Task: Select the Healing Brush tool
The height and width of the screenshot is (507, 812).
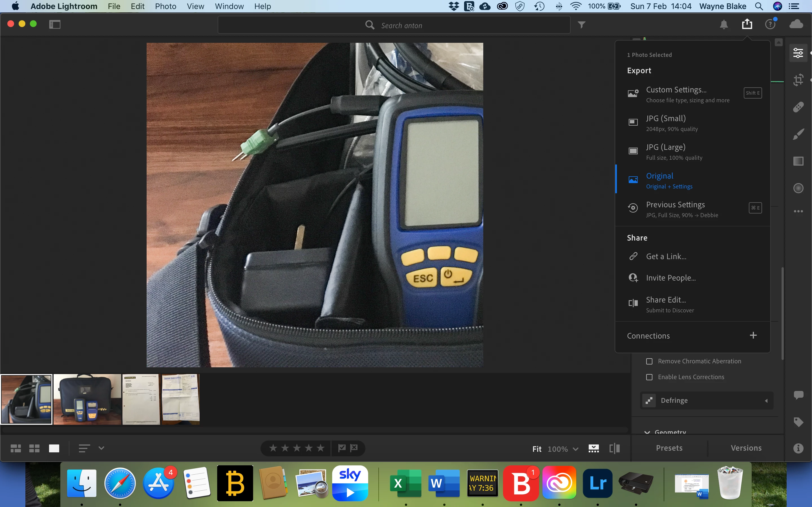Action: (798, 107)
